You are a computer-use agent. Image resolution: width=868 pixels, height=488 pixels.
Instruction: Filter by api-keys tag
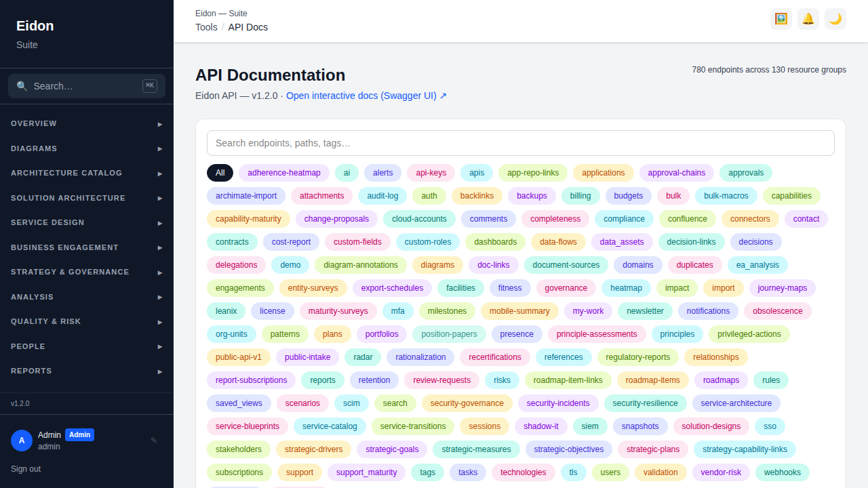point(431,173)
